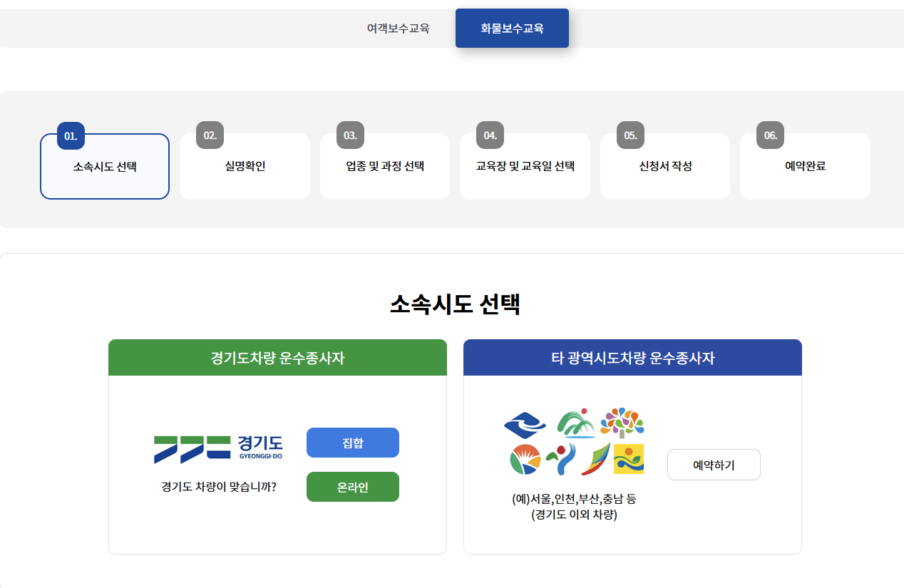Click the 소속시도 선택 page heading
This screenshot has width=904, height=588.
(455, 304)
